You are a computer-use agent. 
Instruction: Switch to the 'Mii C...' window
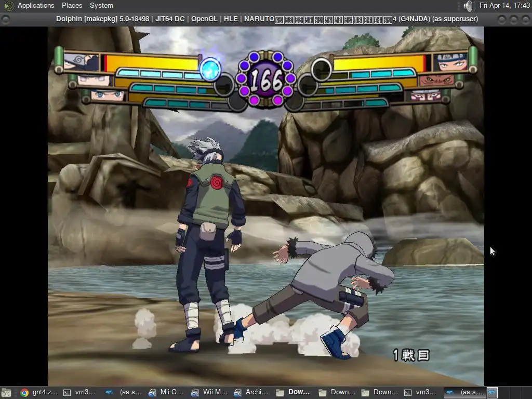tap(167, 393)
